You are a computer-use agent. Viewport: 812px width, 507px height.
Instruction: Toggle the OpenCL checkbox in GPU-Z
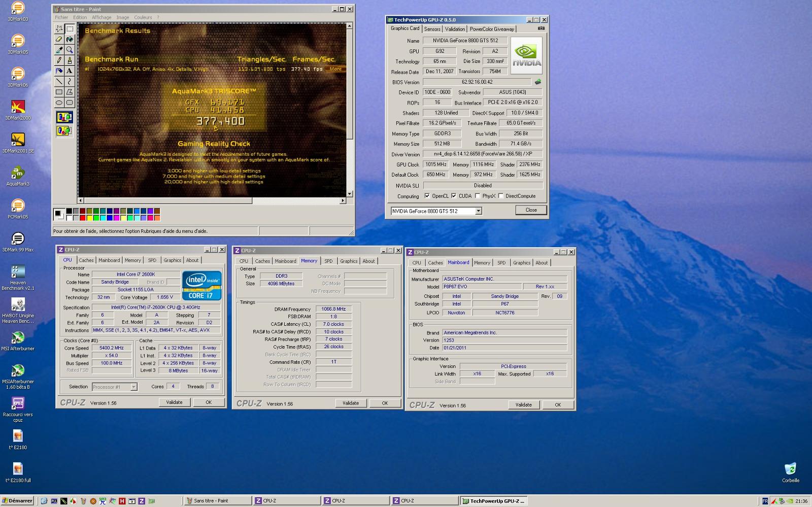427,196
